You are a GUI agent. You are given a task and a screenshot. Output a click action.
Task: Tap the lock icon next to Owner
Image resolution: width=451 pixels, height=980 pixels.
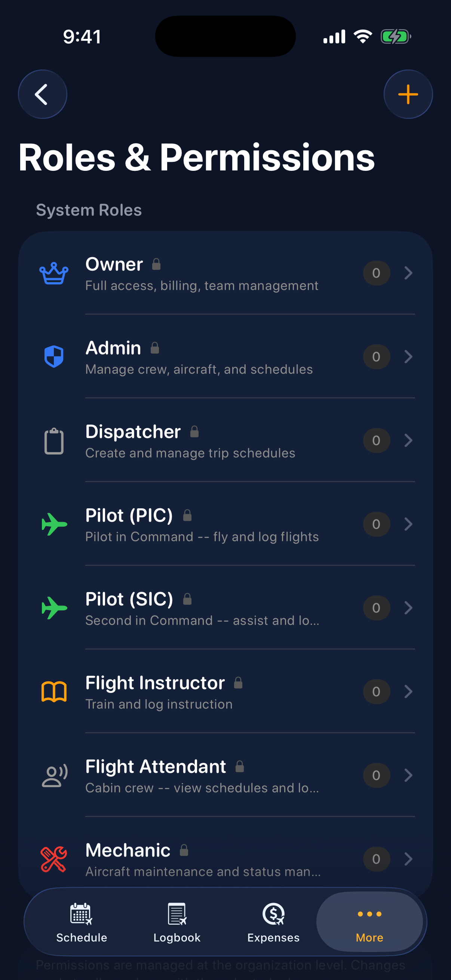pos(156,264)
